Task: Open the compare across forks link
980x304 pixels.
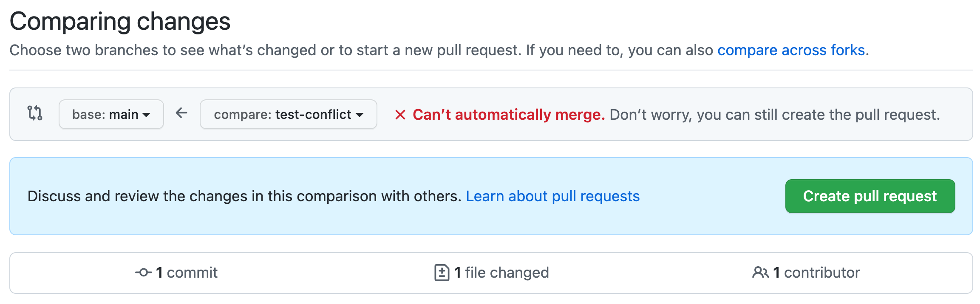Action: point(791,50)
